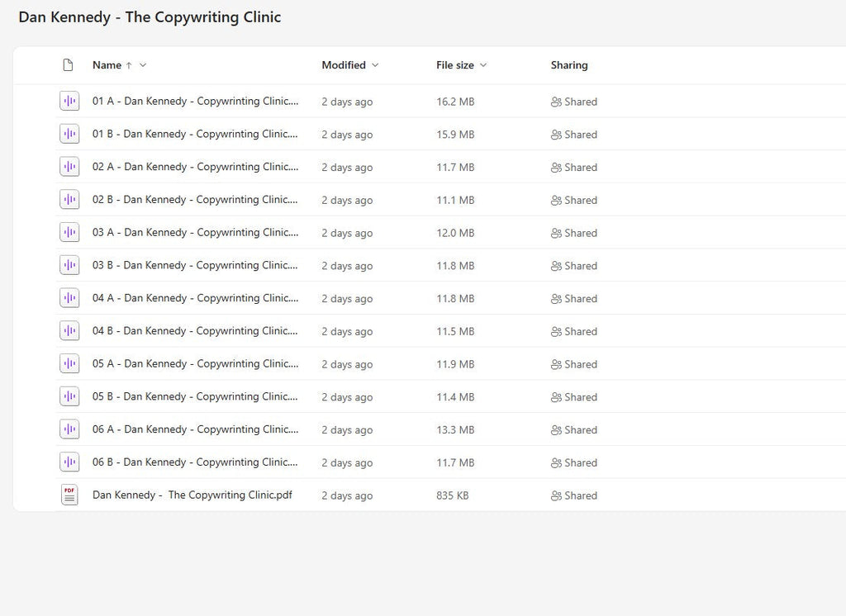Click Shared status text for 04 A row
Viewport: 846px width, 616px height.
pos(581,299)
